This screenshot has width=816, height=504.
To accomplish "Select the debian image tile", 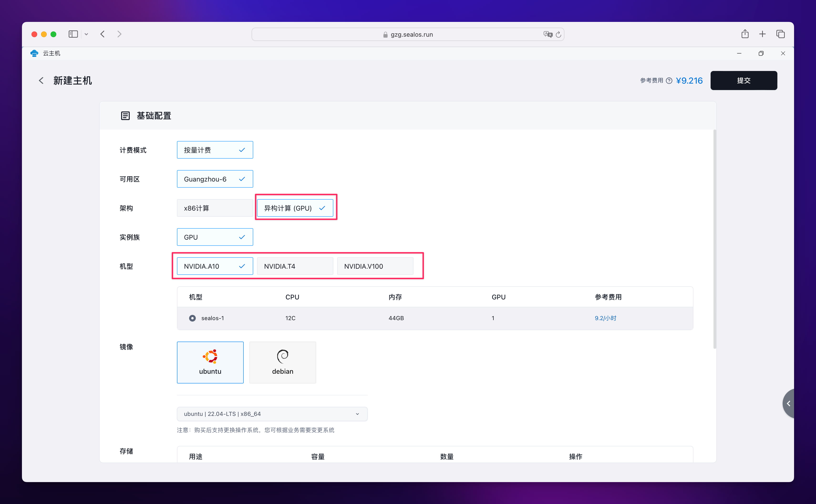I will pyautogui.click(x=283, y=362).
